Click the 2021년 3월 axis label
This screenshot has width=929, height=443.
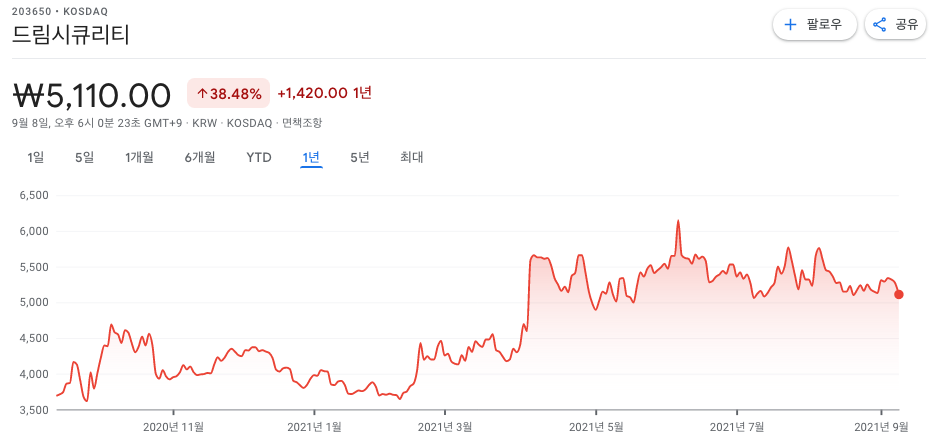pyautogui.click(x=445, y=426)
